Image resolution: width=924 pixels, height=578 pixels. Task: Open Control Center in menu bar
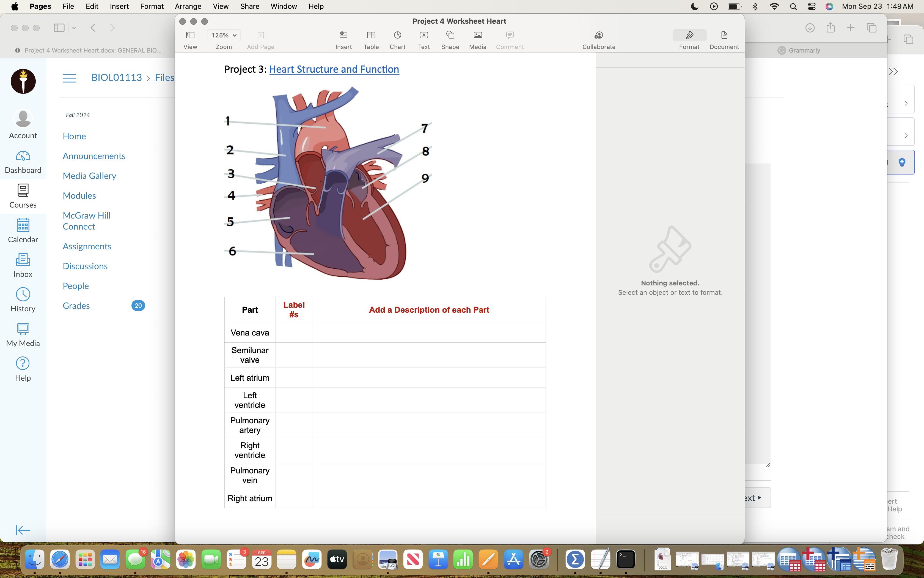(811, 7)
